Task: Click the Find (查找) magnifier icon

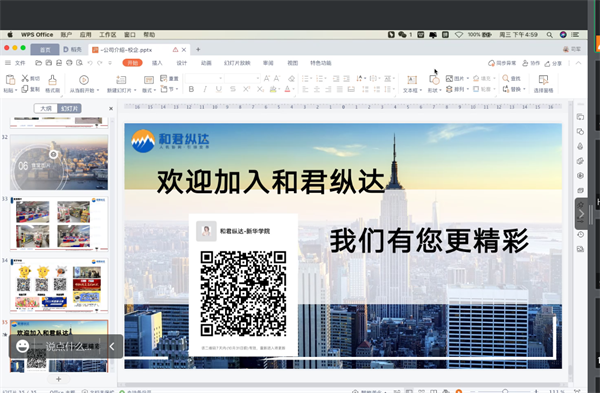Action: tap(505, 78)
